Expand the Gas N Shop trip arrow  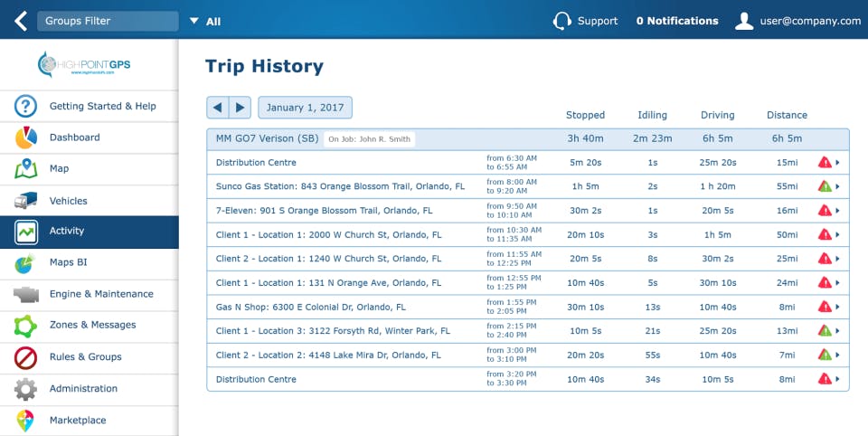pyautogui.click(x=837, y=307)
